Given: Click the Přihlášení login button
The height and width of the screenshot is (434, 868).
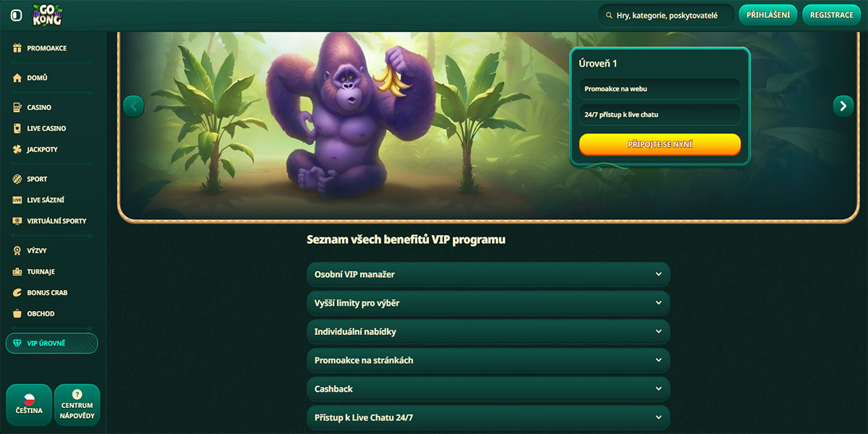Looking at the screenshot, I should [767, 15].
